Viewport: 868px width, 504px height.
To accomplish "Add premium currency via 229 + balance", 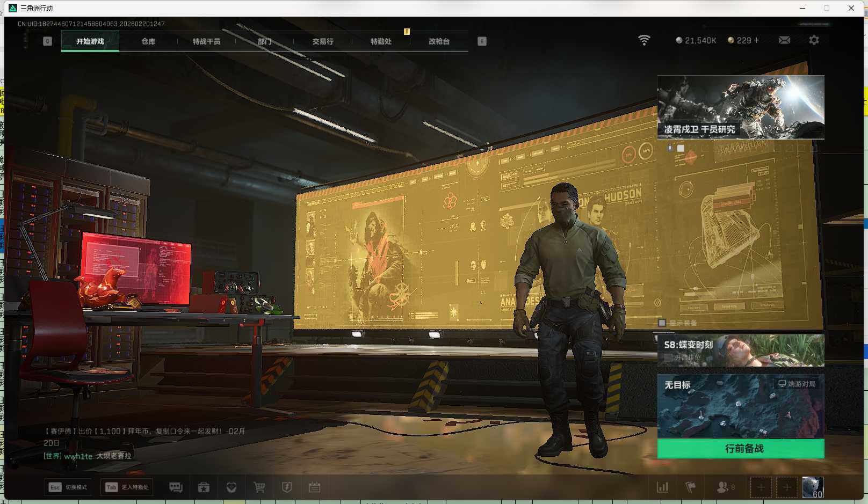I will coord(743,40).
